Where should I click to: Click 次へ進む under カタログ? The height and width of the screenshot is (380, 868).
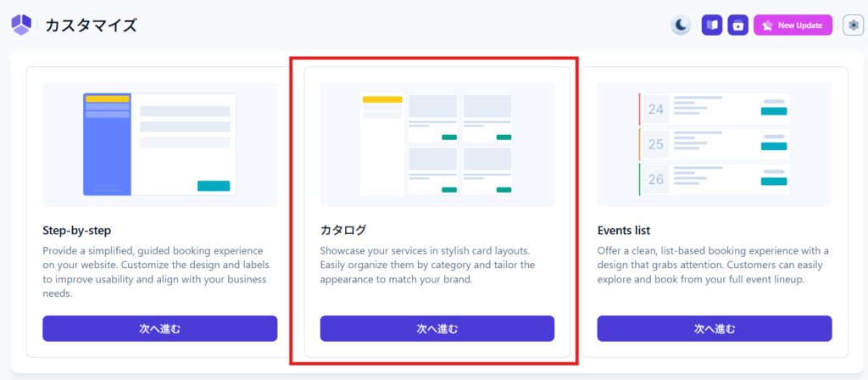click(437, 328)
